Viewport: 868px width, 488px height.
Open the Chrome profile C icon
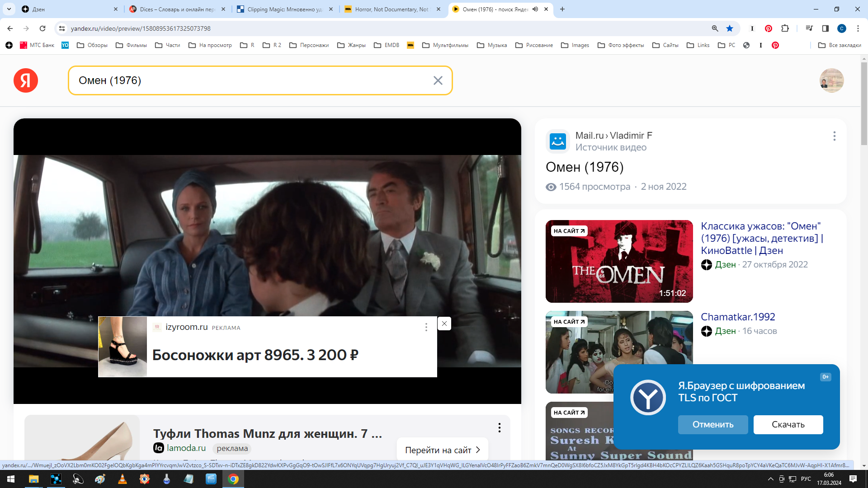[841, 28]
